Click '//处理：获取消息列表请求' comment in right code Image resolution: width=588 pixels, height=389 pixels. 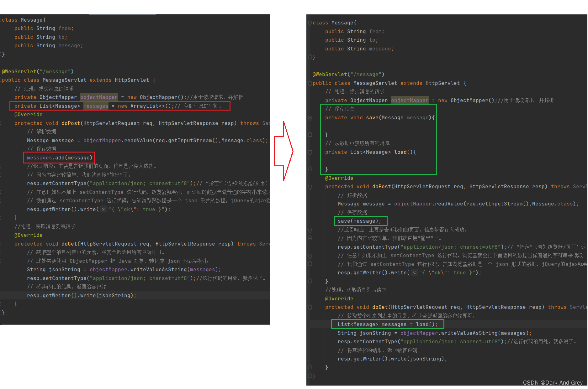356,290
